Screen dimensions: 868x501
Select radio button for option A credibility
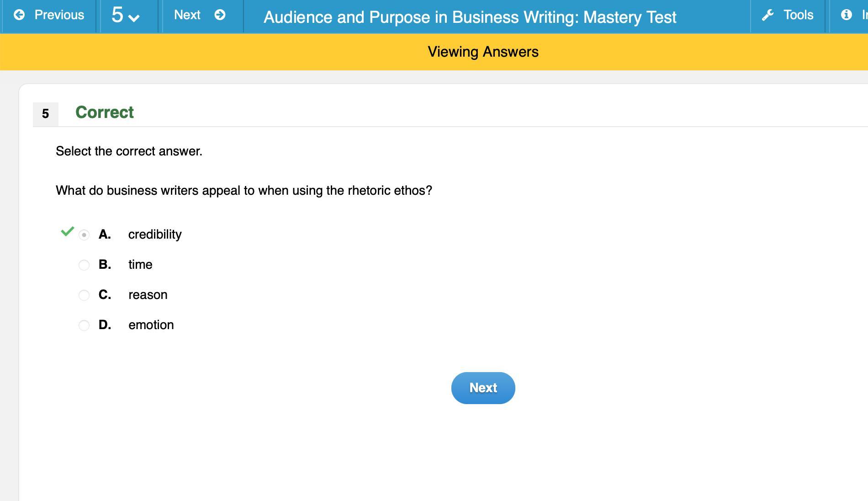coord(84,235)
